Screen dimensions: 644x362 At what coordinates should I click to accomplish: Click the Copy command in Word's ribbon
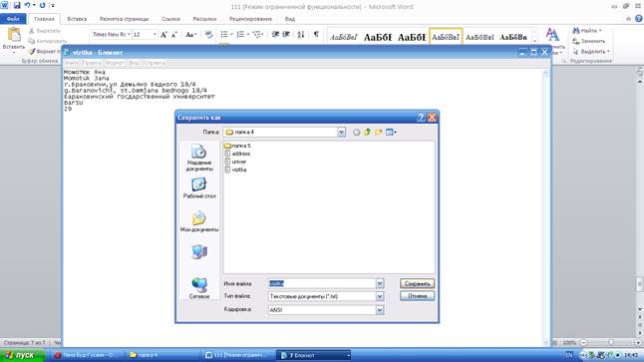point(47,41)
